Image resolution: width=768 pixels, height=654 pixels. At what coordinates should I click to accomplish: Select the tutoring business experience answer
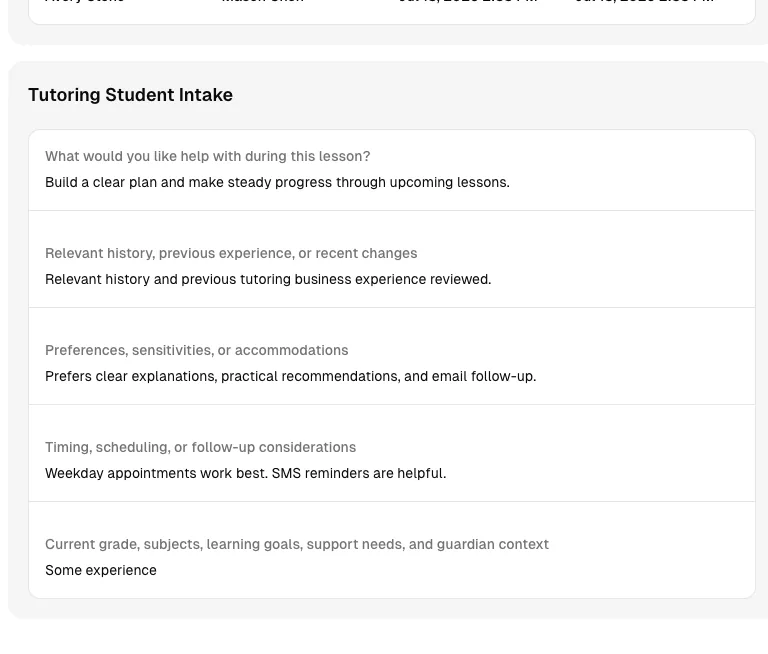coord(268,279)
